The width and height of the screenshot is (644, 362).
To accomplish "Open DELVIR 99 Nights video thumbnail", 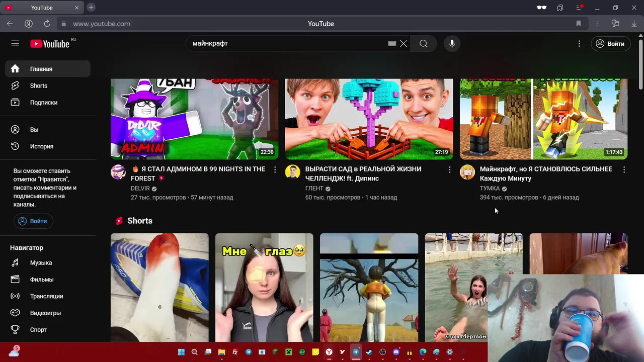I will point(194,119).
